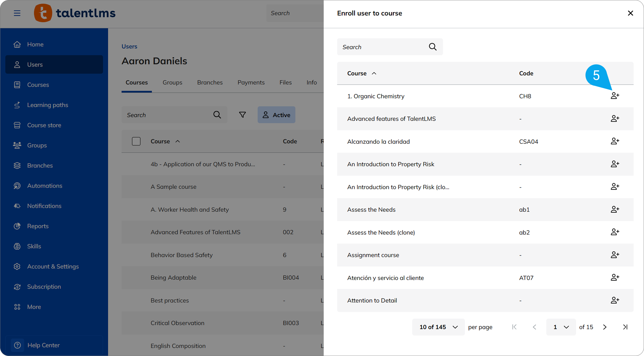Image resolution: width=644 pixels, height=356 pixels.
Task: Enroll user in Alcanzando la claridad
Action: click(x=615, y=141)
